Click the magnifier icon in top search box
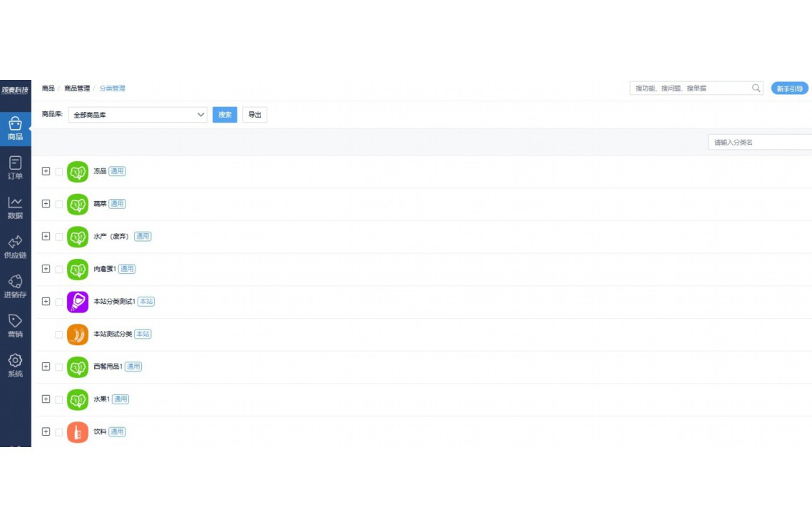This screenshot has height=527, width=812. (x=756, y=88)
